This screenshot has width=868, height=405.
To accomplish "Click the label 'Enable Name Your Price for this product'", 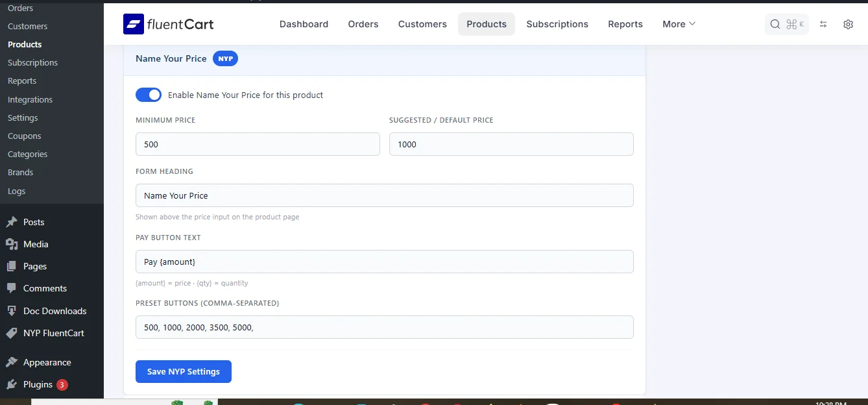I will tap(245, 95).
